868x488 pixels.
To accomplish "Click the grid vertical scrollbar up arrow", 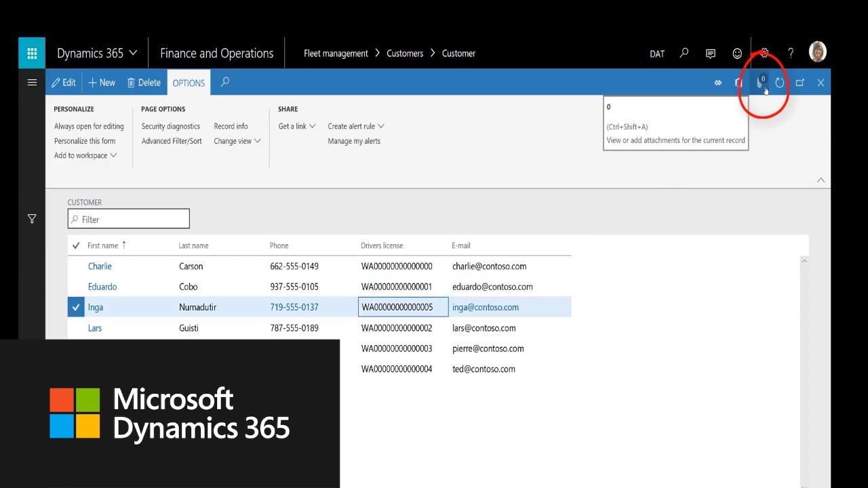I will pos(804,261).
